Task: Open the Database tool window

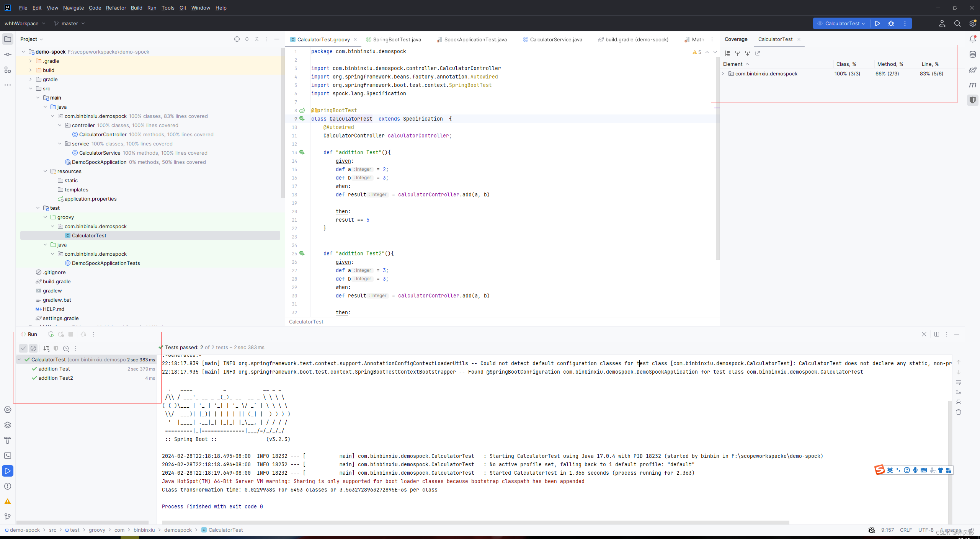Action: coord(972,54)
